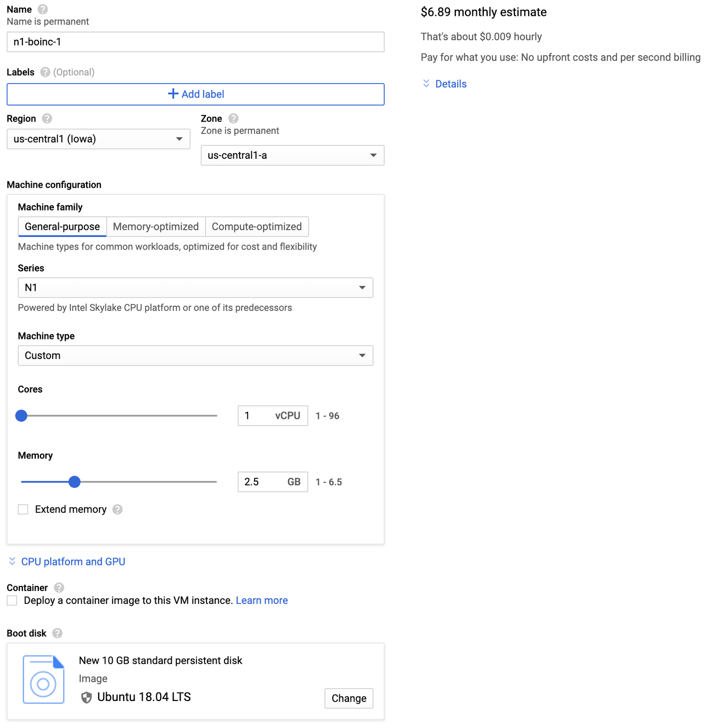The image size is (707, 728).
Task: Click the Add label button
Action: (195, 94)
